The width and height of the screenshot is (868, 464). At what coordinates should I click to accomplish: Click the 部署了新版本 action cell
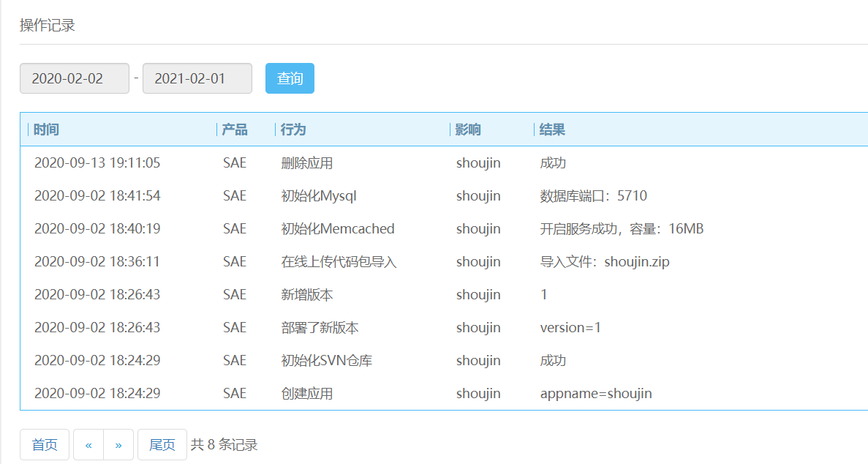pos(320,328)
